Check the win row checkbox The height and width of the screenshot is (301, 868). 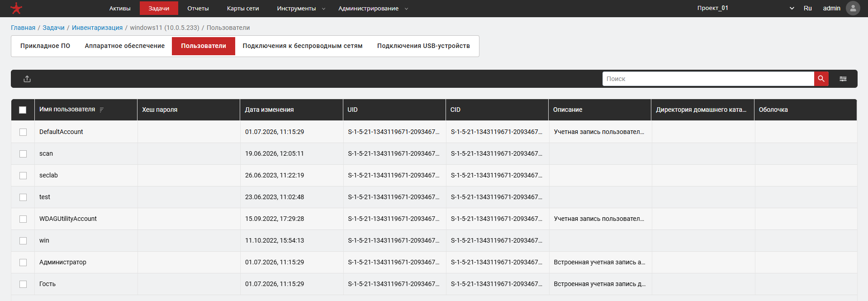click(23, 241)
